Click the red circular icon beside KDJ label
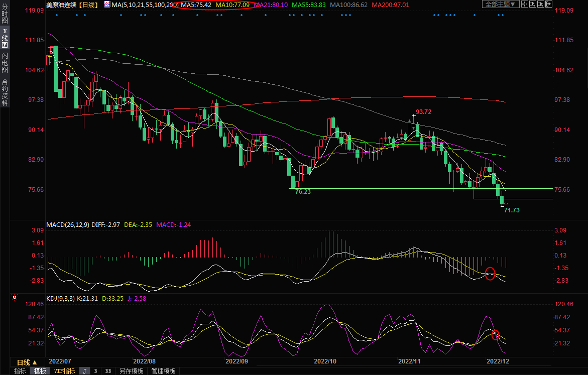The image size is (588, 375). pos(15,298)
